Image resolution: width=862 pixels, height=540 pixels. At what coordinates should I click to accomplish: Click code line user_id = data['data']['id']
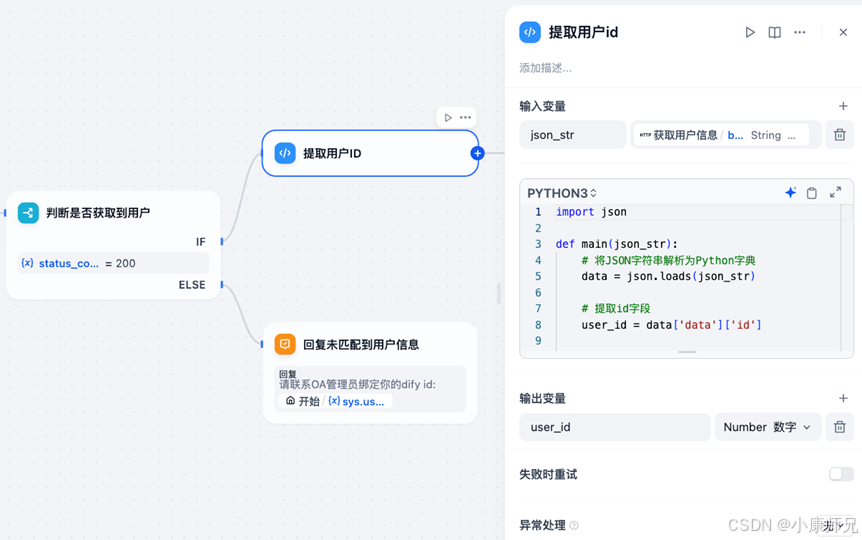672,325
